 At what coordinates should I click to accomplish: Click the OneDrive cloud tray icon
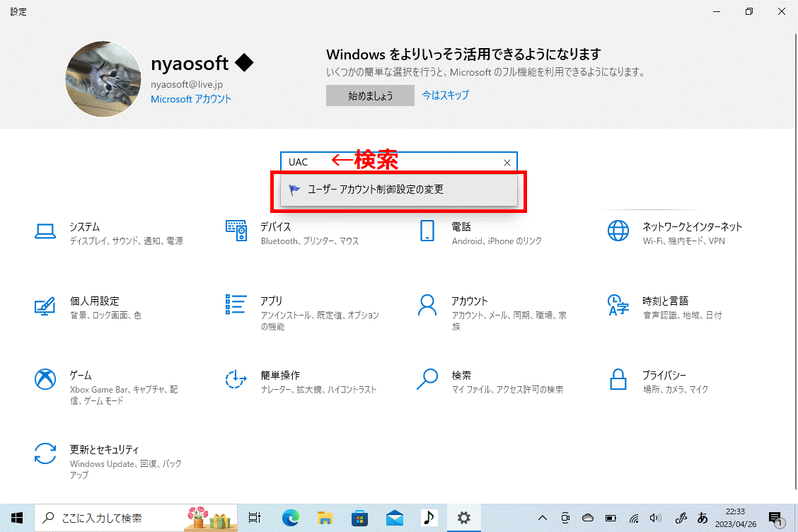click(x=588, y=519)
